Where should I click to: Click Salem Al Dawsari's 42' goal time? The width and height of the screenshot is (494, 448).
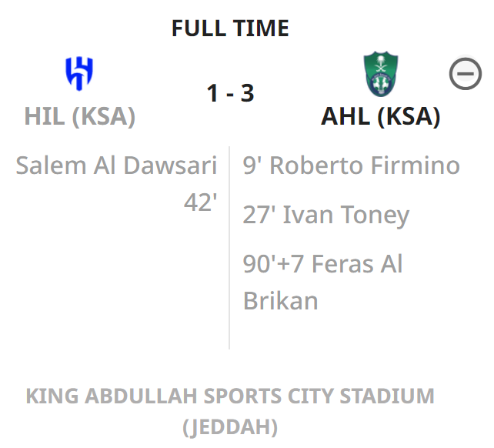[200, 202]
